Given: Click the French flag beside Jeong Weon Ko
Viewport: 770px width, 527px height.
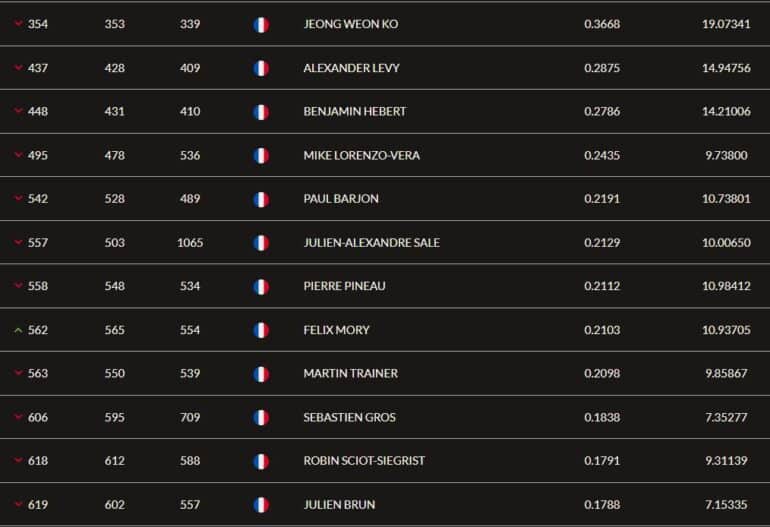Looking at the screenshot, I should point(261,24).
